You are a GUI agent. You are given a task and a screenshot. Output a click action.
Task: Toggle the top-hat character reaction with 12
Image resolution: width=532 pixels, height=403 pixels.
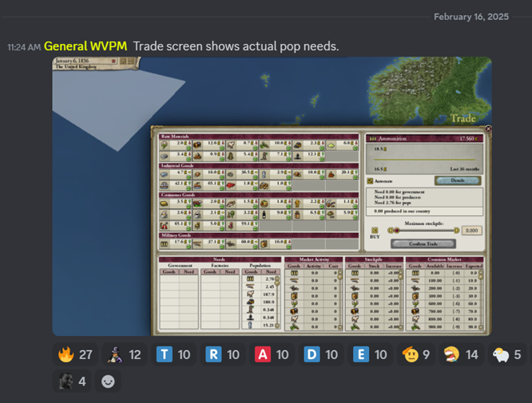(x=124, y=354)
